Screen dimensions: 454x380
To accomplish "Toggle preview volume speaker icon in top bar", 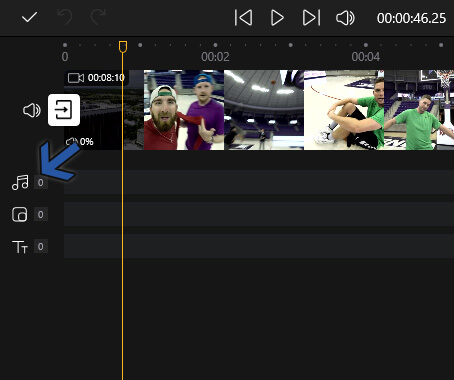I will click(x=345, y=18).
